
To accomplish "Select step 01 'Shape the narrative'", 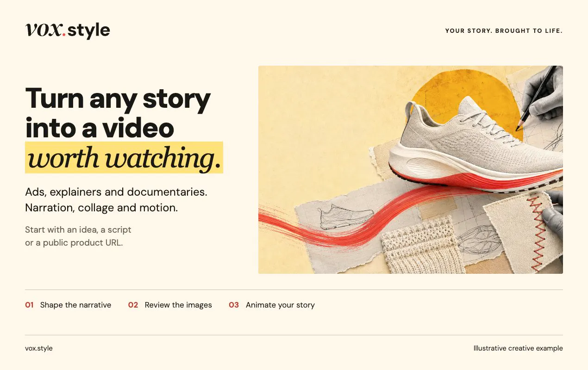I will [68, 305].
